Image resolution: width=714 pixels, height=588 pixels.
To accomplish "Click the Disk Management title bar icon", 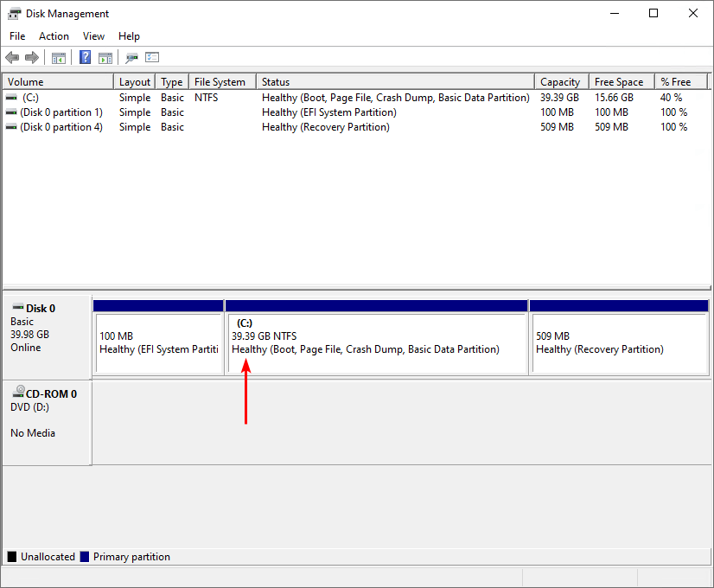I will coord(14,14).
